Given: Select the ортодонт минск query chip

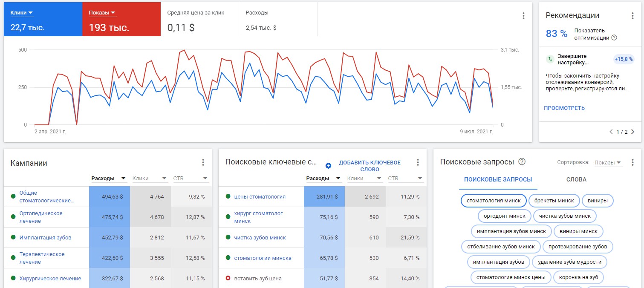Looking at the screenshot, I should tap(505, 216).
